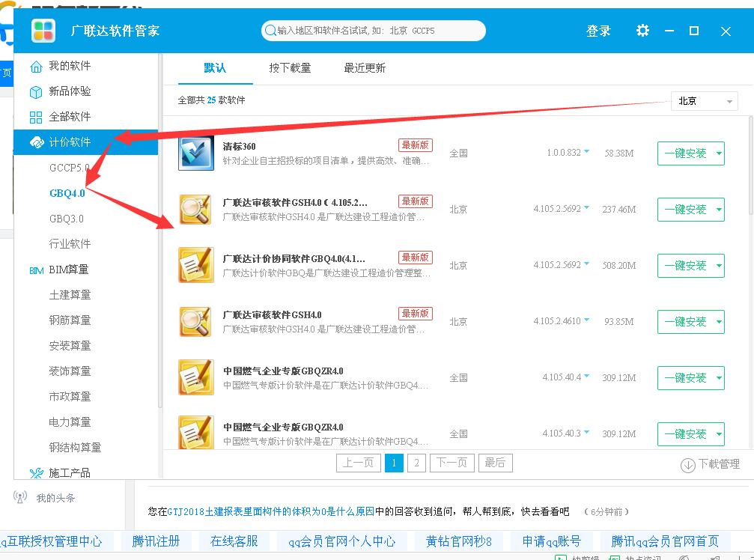Click 一键安装 for 237.46M GSH4.0 row

[x=686, y=210]
